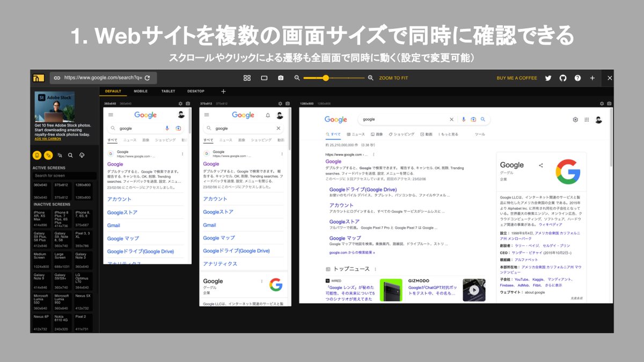Add the Pixel 3, 3 XL screen

click(83, 239)
